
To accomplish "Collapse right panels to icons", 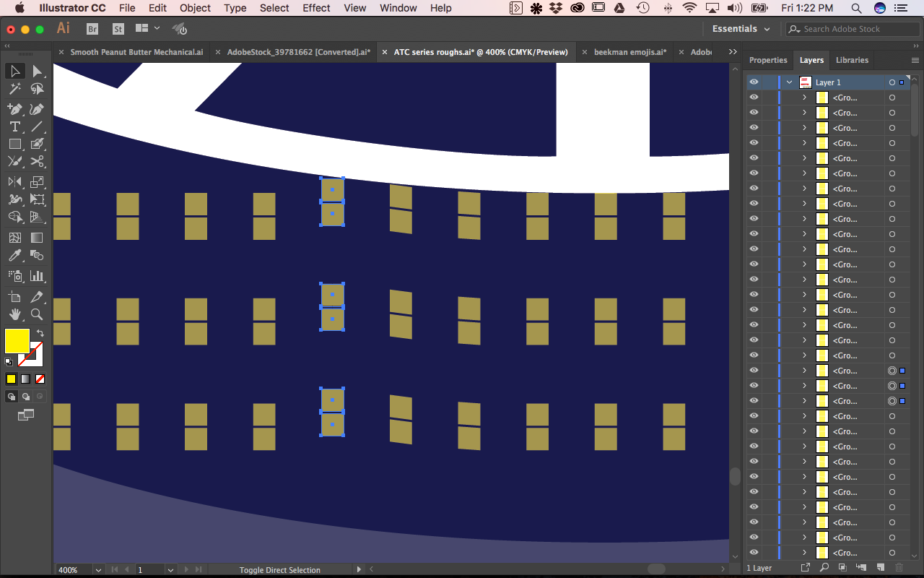I will point(916,45).
